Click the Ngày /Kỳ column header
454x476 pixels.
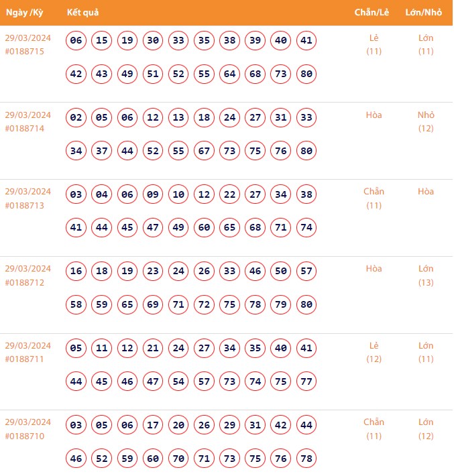[x=25, y=13]
